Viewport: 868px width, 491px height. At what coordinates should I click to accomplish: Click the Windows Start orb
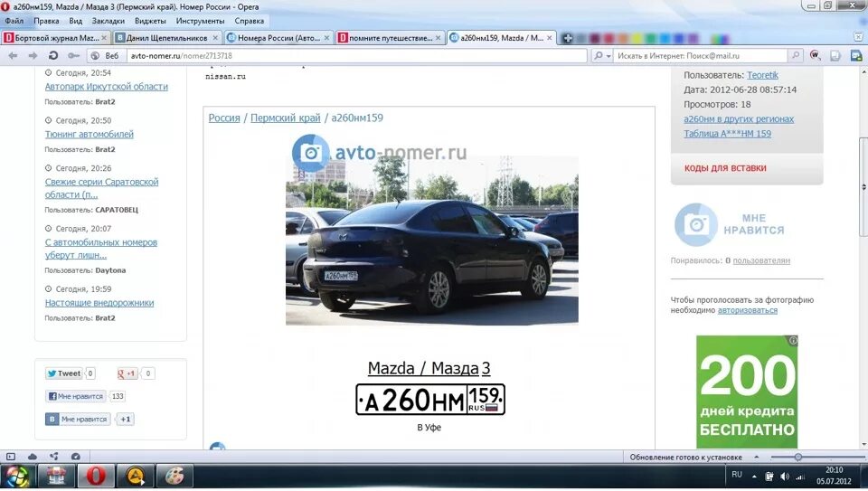click(x=16, y=476)
